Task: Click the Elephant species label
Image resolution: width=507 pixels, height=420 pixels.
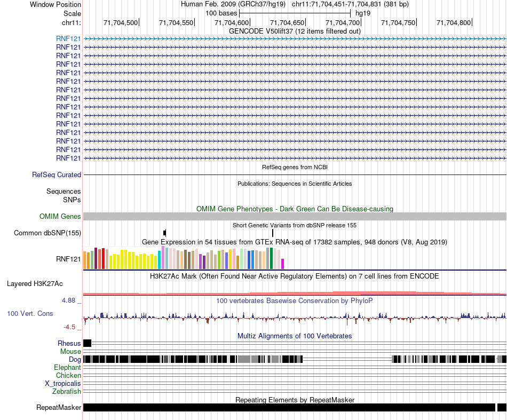Action: (67, 368)
